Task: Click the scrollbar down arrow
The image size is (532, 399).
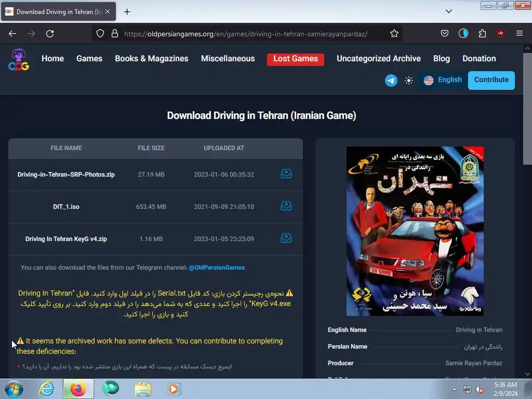Action: pos(527,374)
